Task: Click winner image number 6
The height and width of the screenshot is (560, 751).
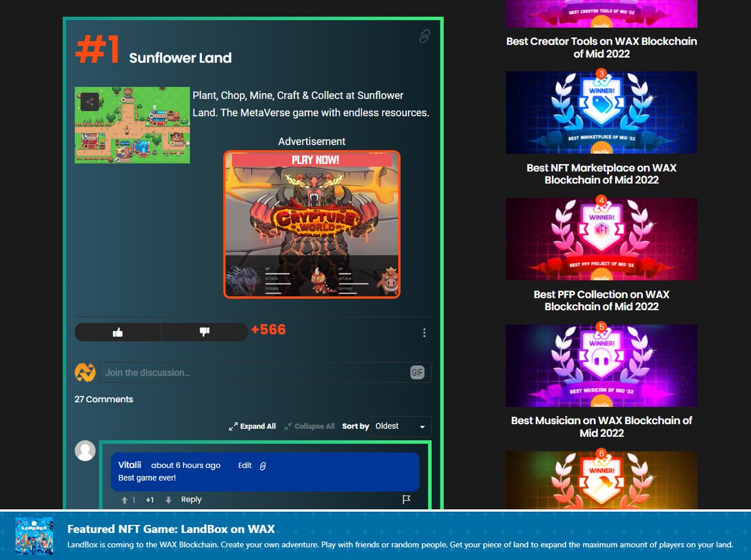Action: pyautogui.click(x=601, y=481)
